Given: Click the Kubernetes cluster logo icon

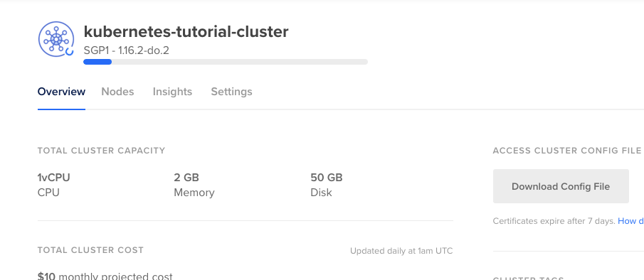Looking at the screenshot, I should click(x=56, y=39).
